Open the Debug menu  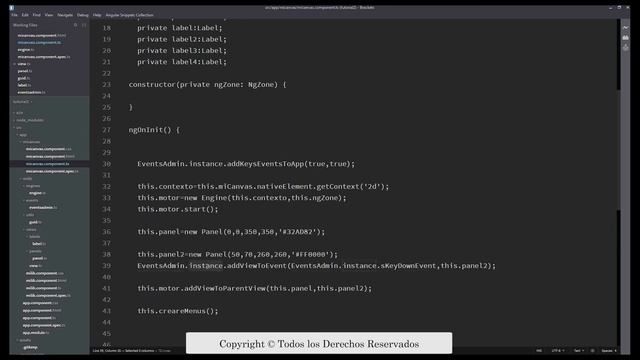[82, 15]
